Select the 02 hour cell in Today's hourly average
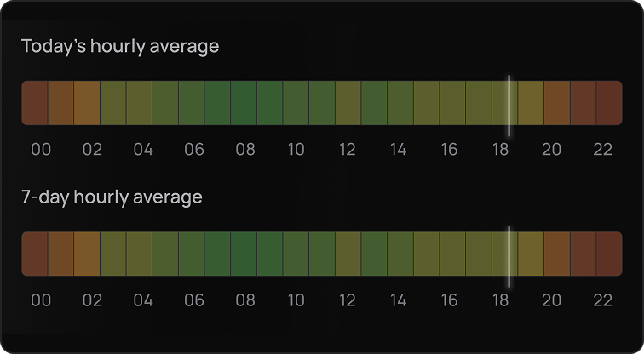 point(87,103)
